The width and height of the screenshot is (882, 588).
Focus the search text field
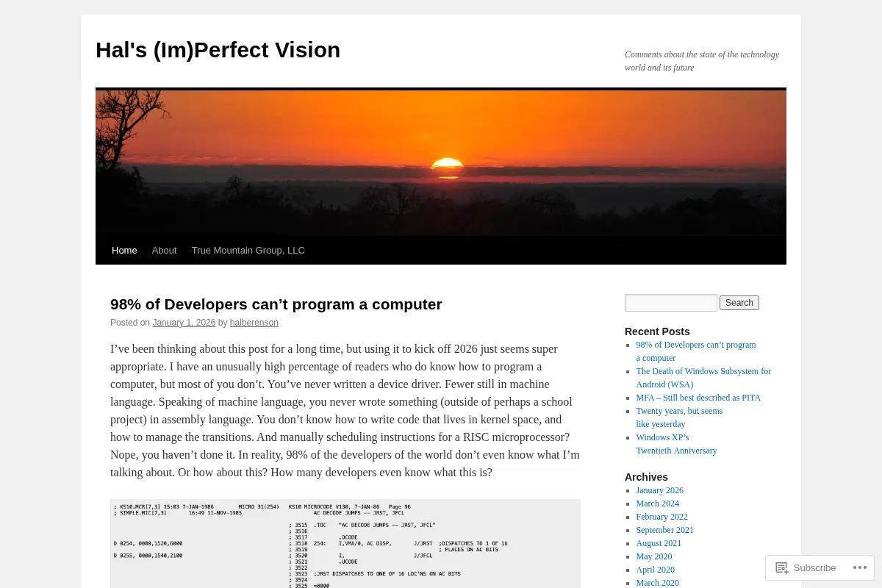[671, 303]
